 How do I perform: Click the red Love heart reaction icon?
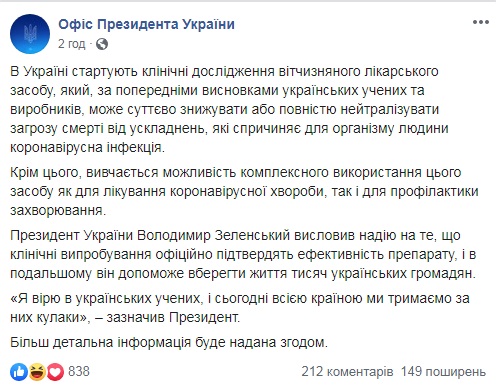pyautogui.click(x=55, y=372)
